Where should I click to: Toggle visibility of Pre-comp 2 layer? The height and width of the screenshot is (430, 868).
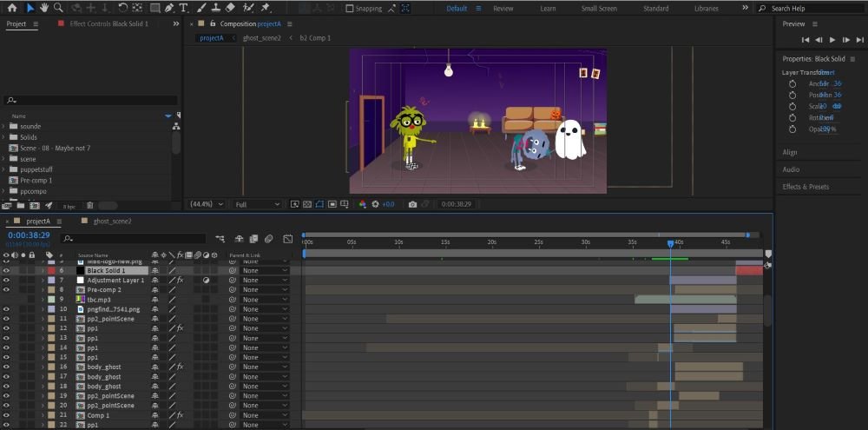point(6,290)
